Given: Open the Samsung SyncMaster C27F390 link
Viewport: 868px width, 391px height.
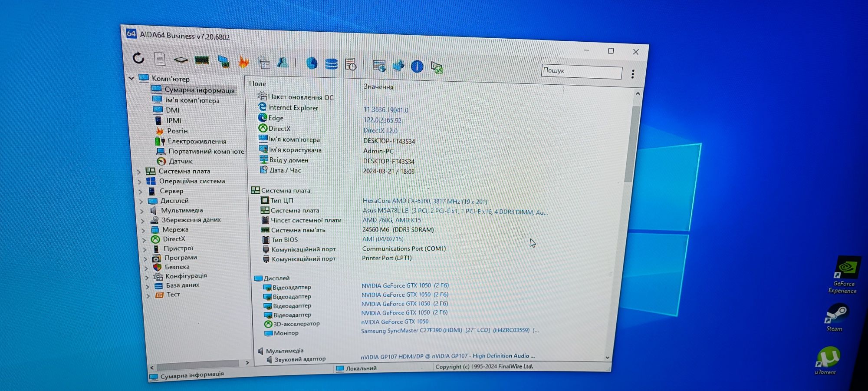Looking at the screenshot, I should pos(450,331).
